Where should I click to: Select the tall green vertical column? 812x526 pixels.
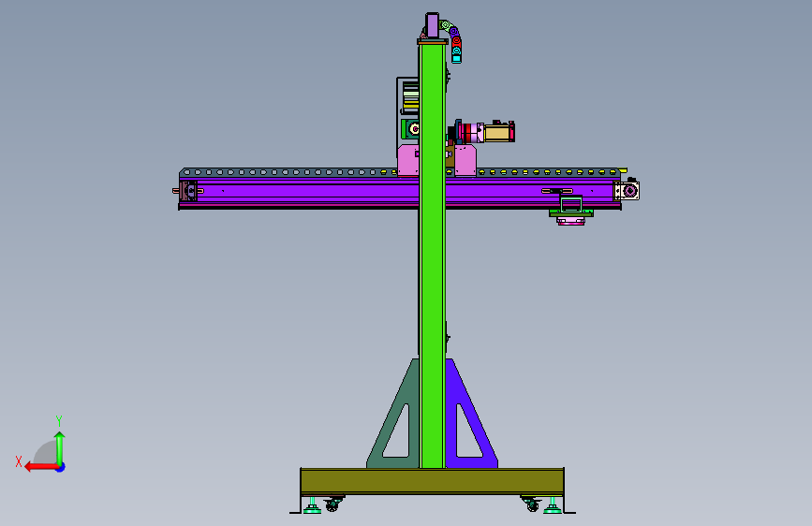click(x=432, y=256)
